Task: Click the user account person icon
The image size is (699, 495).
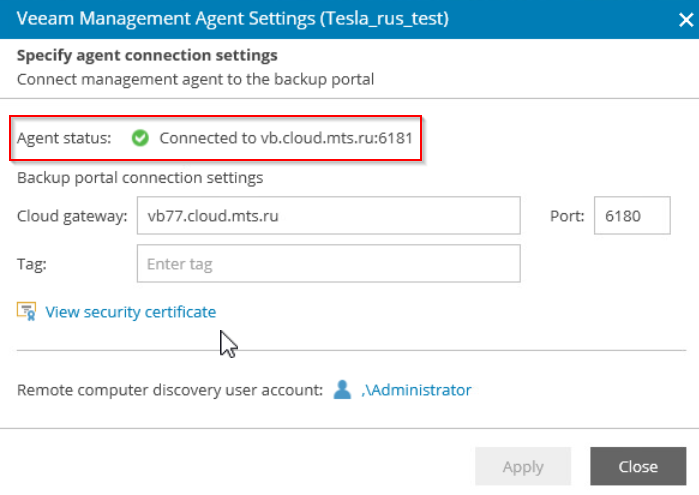Action: (343, 390)
